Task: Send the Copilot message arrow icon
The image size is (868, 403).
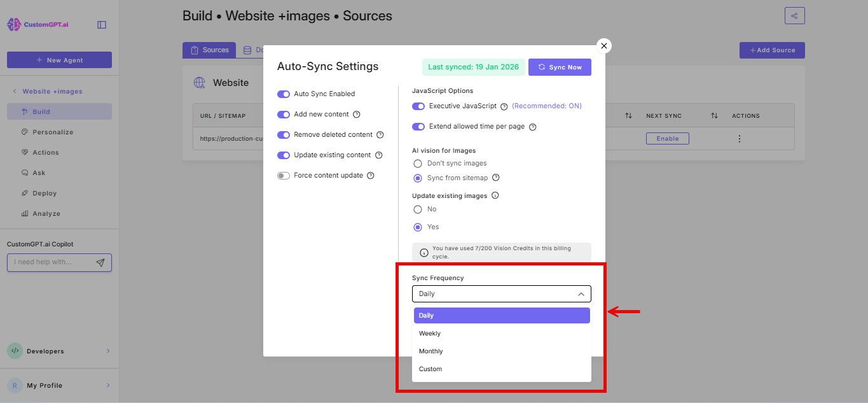Action: point(100,262)
